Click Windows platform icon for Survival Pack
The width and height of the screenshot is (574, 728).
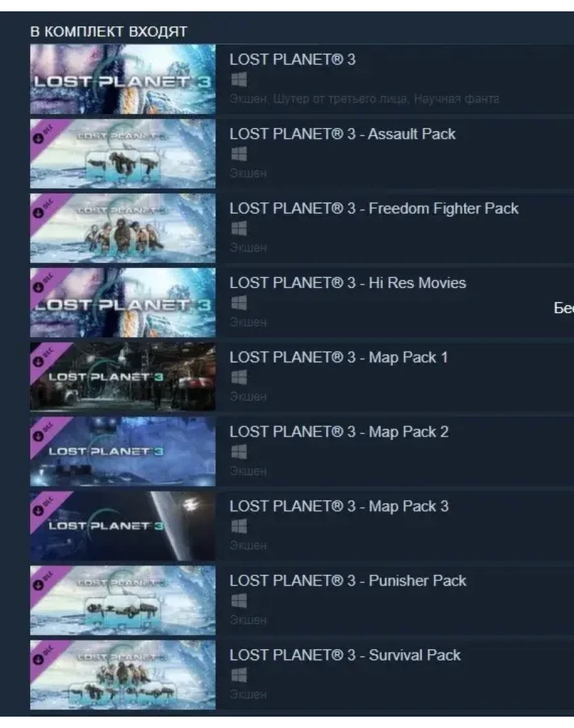pos(239,675)
